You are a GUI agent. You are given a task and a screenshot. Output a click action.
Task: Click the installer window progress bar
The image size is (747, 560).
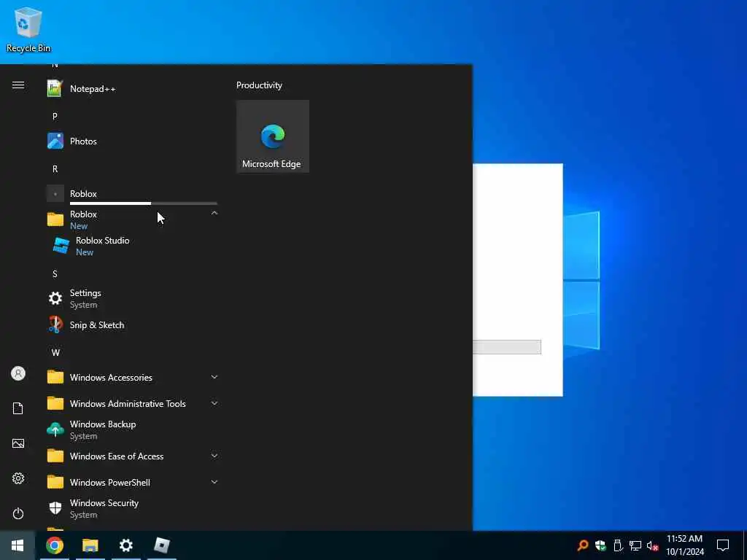[507, 346]
